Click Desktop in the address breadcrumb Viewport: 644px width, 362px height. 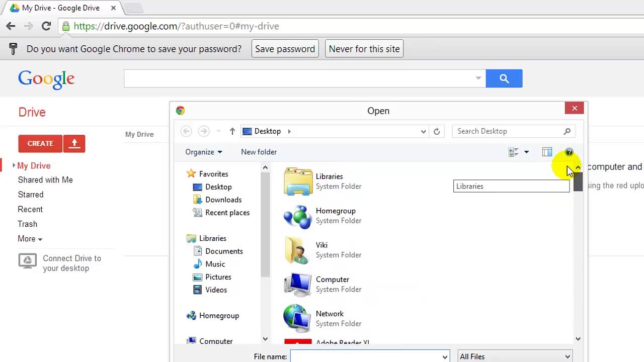(x=267, y=131)
